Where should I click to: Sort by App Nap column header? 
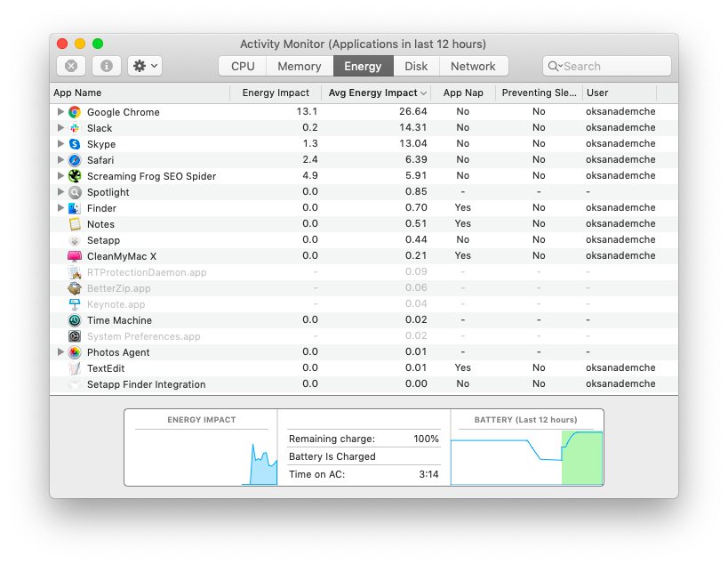pos(463,93)
